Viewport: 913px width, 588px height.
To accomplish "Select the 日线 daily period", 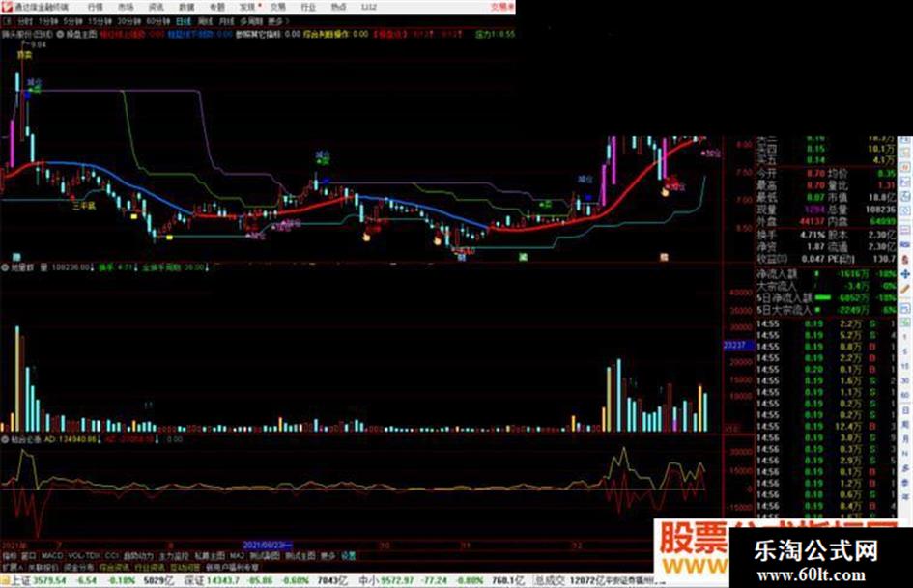I will (184, 21).
